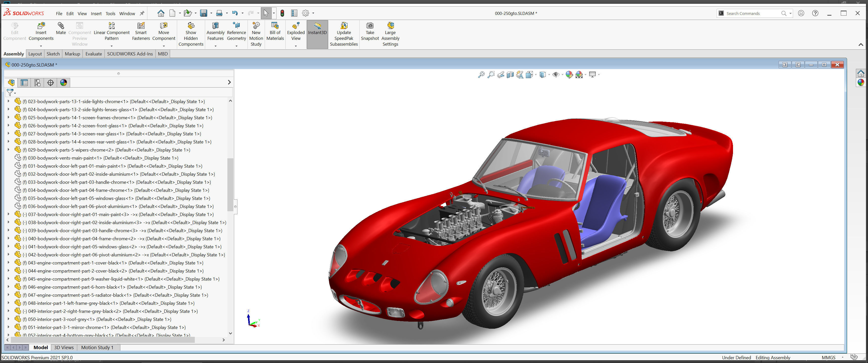Click the tree filter funnel icon
This screenshot has width=868, height=363.
pyautogui.click(x=10, y=92)
